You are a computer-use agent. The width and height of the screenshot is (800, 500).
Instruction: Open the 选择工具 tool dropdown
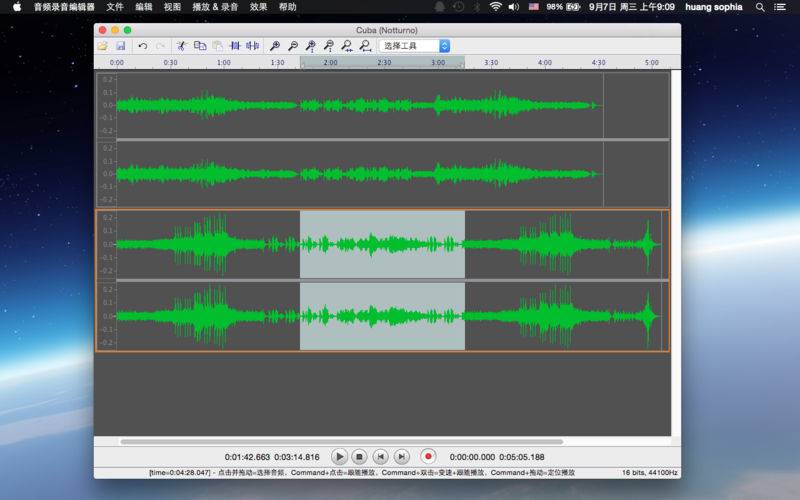coord(415,46)
